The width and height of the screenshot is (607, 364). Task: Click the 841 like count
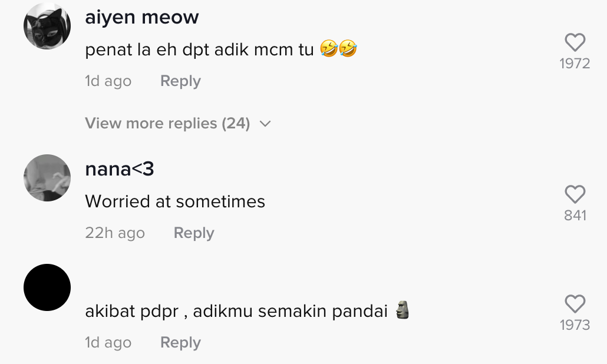(575, 216)
